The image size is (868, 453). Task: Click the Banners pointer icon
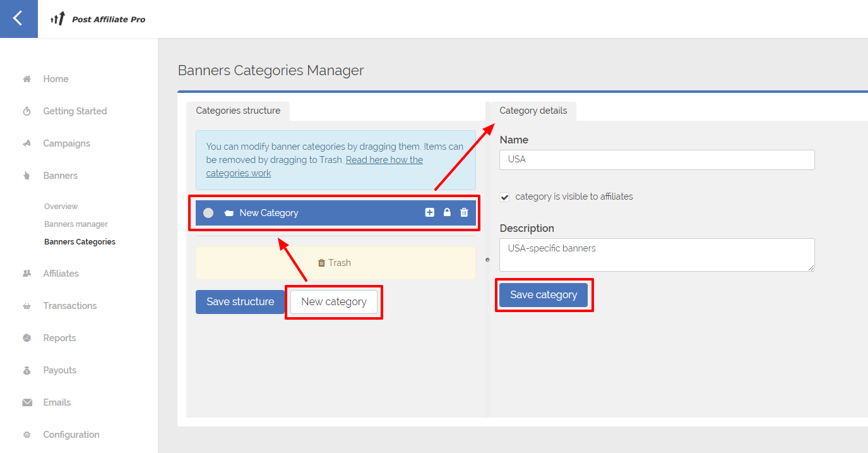tap(27, 176)
